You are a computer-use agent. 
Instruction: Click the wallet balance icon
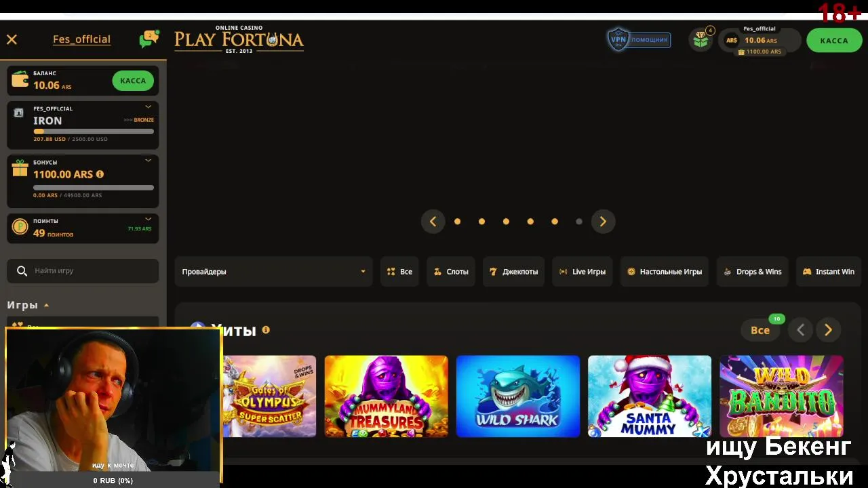coord(20,80)
